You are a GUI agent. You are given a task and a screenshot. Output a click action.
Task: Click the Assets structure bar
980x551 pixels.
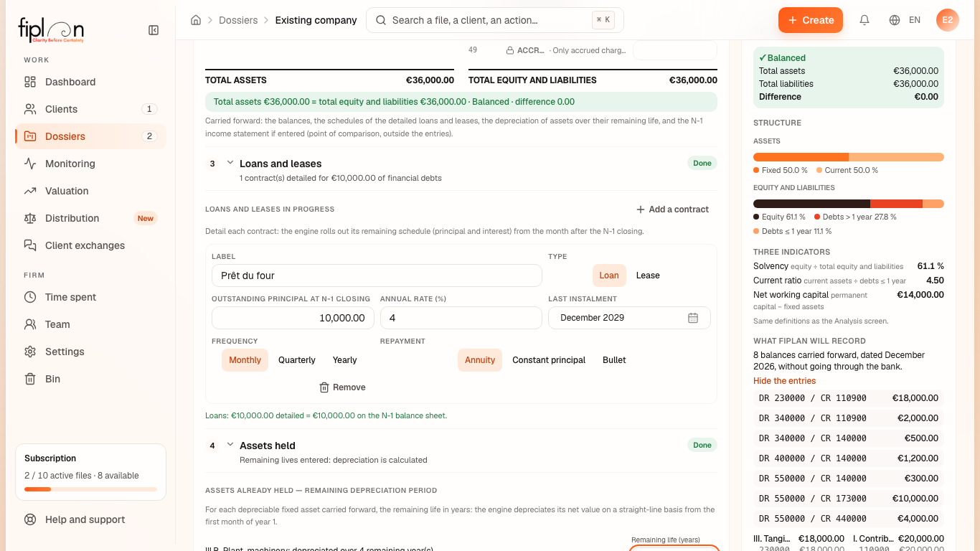[x=849, y=157]
